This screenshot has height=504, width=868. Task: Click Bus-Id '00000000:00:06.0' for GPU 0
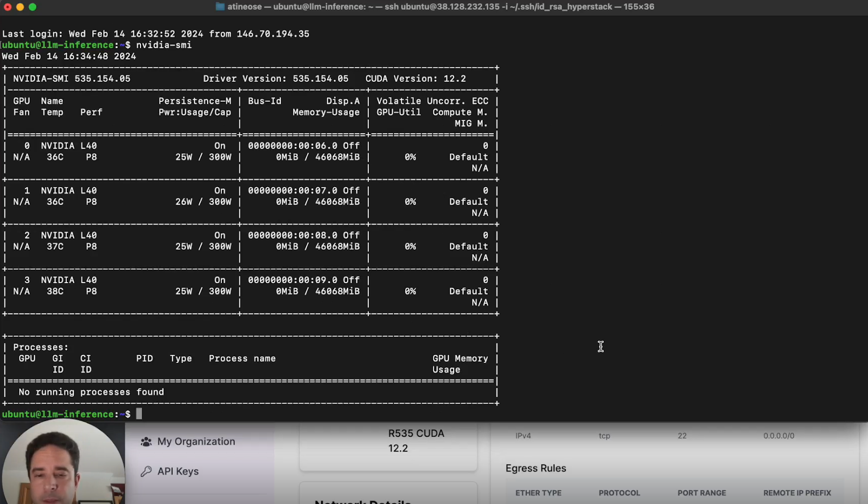[292, 146]
